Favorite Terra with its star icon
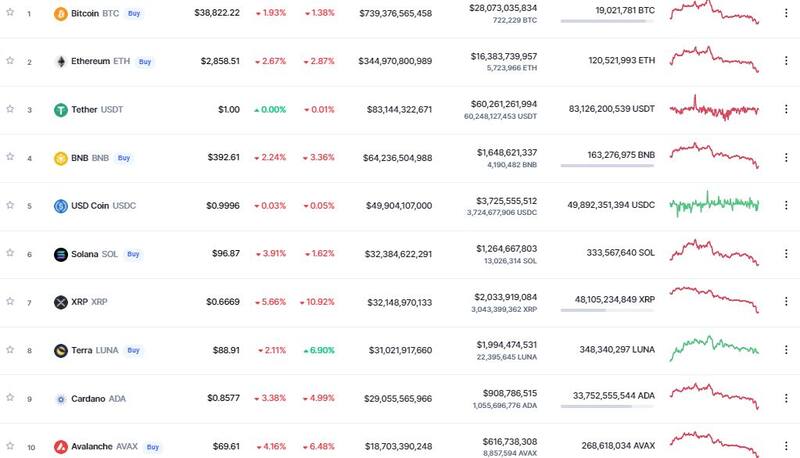 coord(10,350)
